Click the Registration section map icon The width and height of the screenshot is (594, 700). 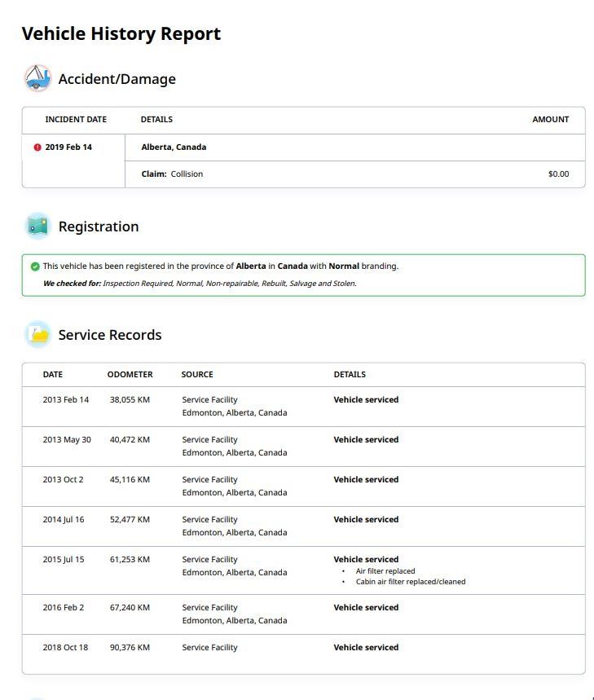[x=37, y=227]
